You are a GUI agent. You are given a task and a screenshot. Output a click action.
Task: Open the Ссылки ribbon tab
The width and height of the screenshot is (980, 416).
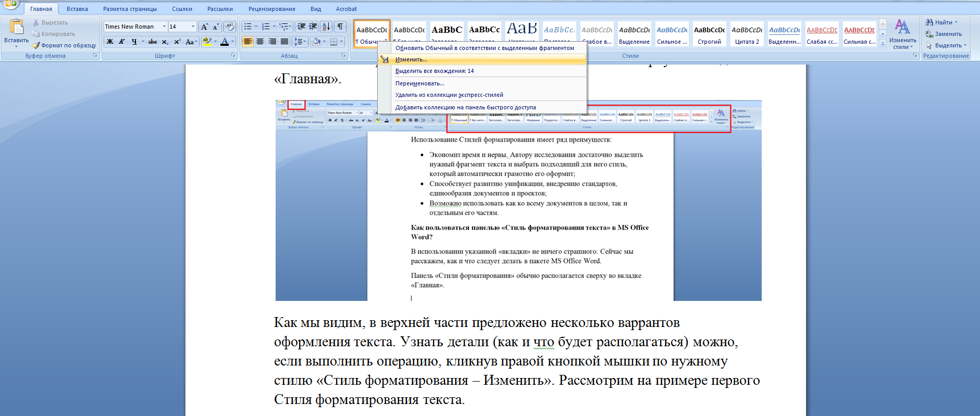coord(182,9)
